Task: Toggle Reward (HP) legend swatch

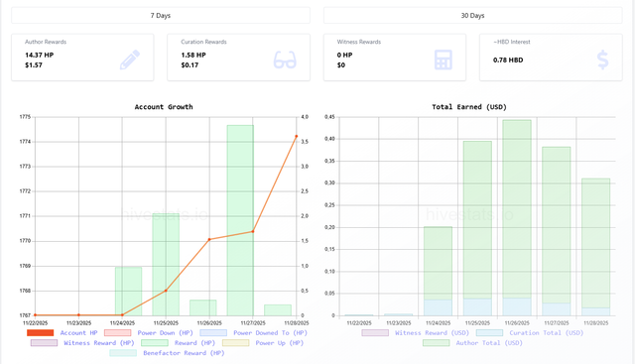Action: coord(155,343)
